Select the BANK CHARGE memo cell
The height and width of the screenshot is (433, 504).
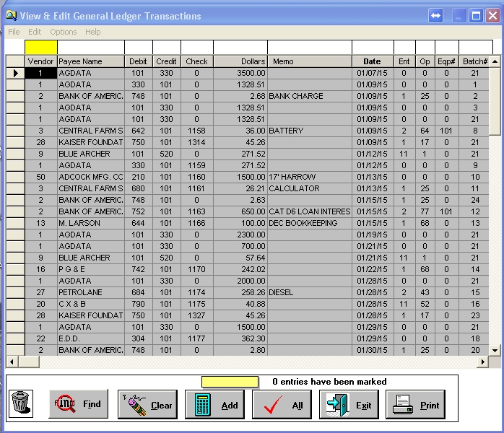tap(310, 96)
